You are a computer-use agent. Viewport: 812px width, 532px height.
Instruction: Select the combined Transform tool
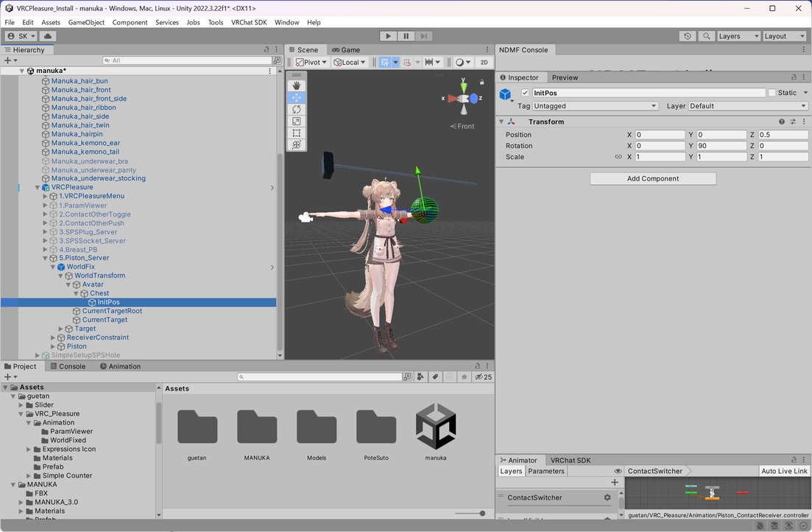point(296,145)
